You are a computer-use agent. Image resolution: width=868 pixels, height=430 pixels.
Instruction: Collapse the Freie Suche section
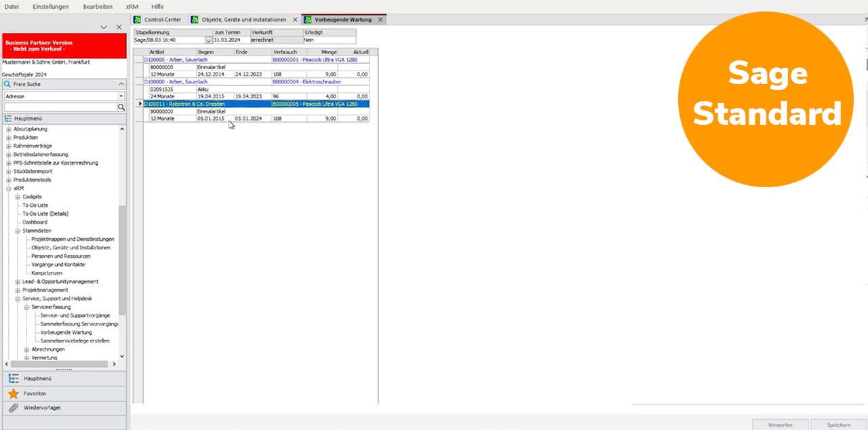pyautogui.click(x=120, y=84)
